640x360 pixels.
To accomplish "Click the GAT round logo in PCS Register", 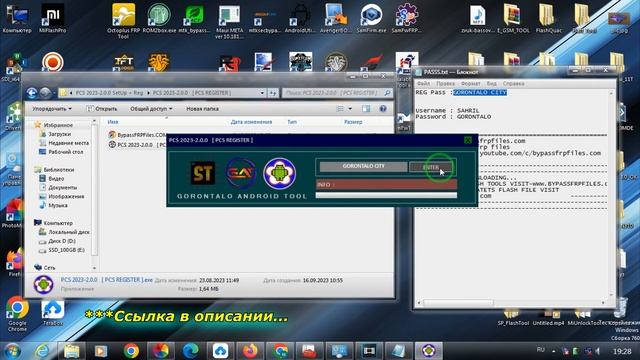I will [241, 173].
